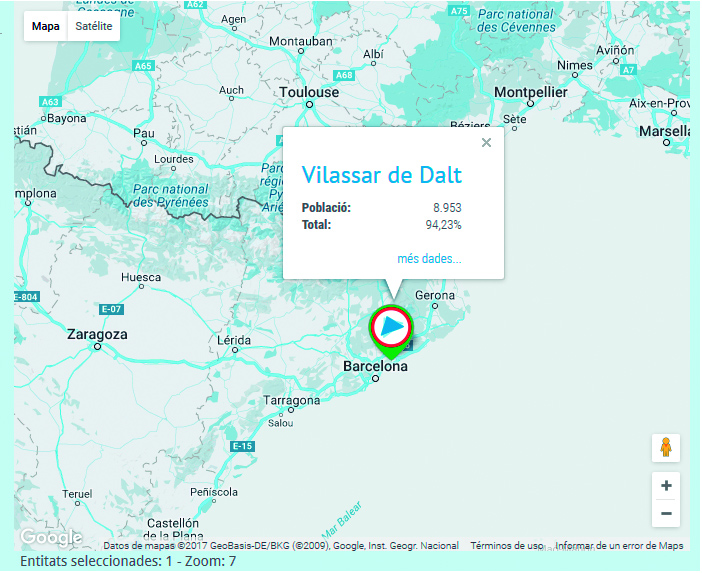The height and width of the screenshot is (573, 702).
Task: Click the blue play marker icon near Barcelona
Action: pos(391,327)
